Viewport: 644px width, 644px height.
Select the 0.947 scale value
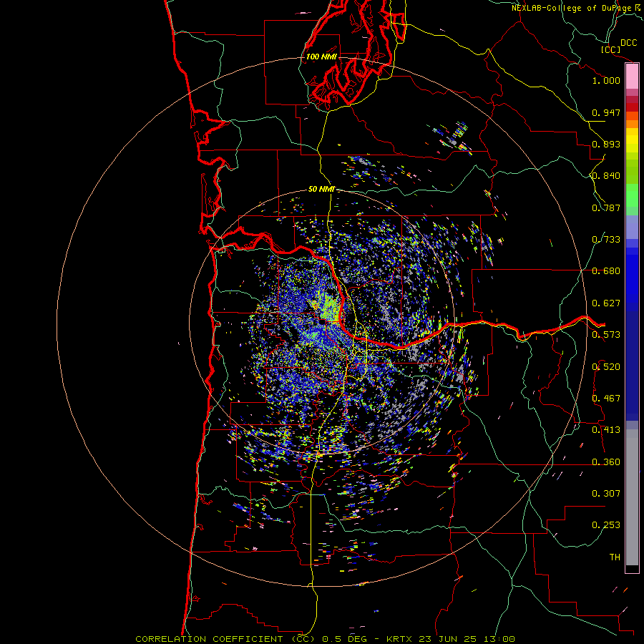pyautogui.click(x=606, y=112)
